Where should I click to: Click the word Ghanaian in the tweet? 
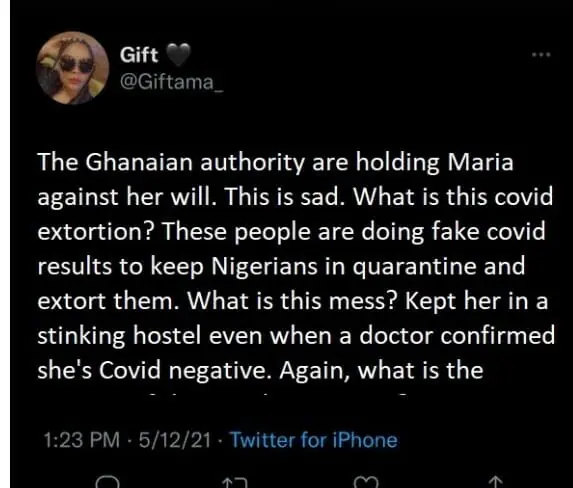(x=139, y=162)
